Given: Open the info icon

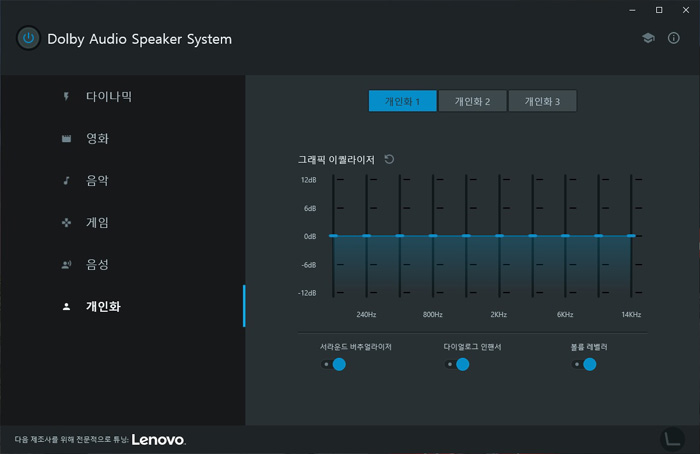Looking at the screenshot, I should pos(673,38).
